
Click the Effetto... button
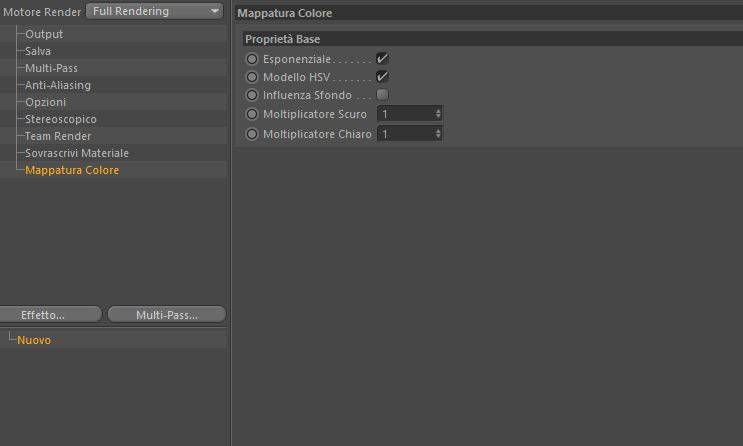[50, 315]
